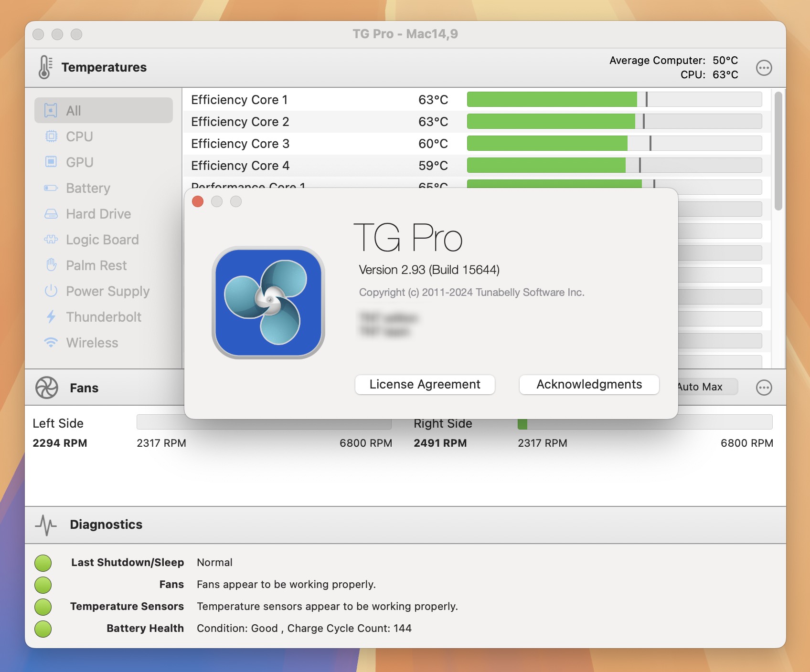Click the Efficiency Core 3 temperature bar

click(614, 143)
